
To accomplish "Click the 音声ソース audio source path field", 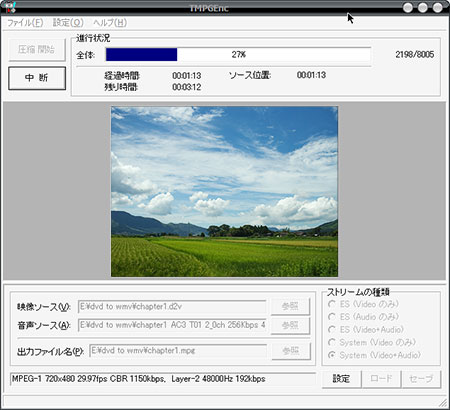I will point(172,325).
